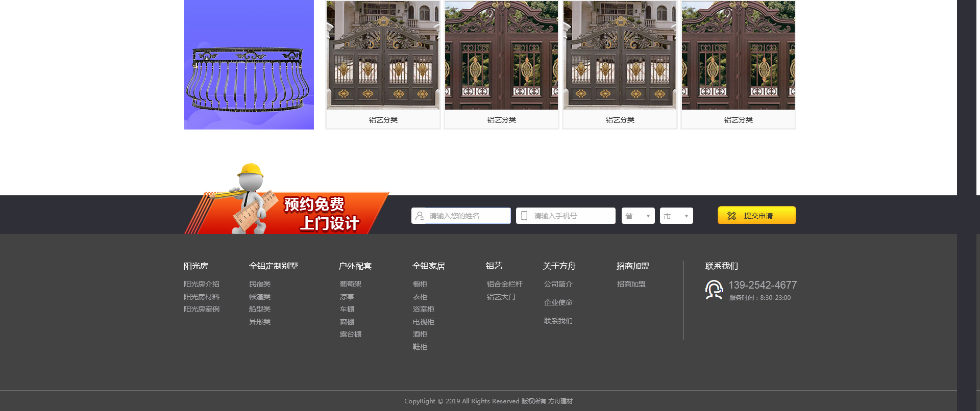The height and width of the screenshot is (411, 980).
Task: Click the 招商加盟 footer heading
Action: [x=633, y=266]
